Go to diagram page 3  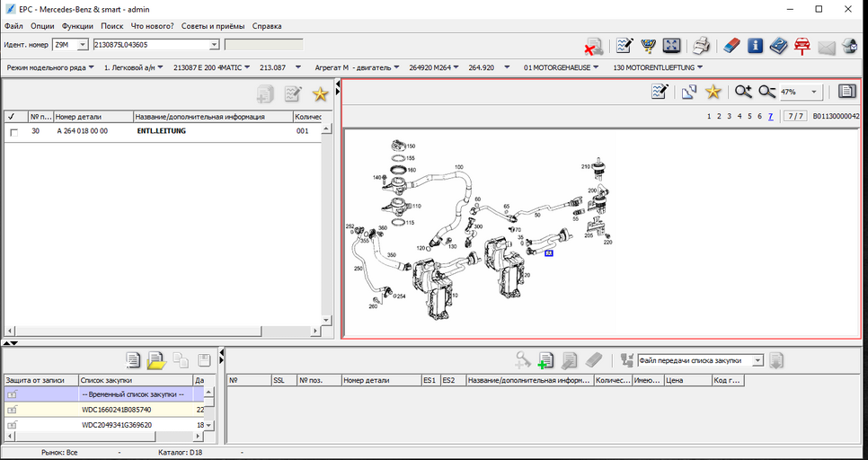click(730, 117)
